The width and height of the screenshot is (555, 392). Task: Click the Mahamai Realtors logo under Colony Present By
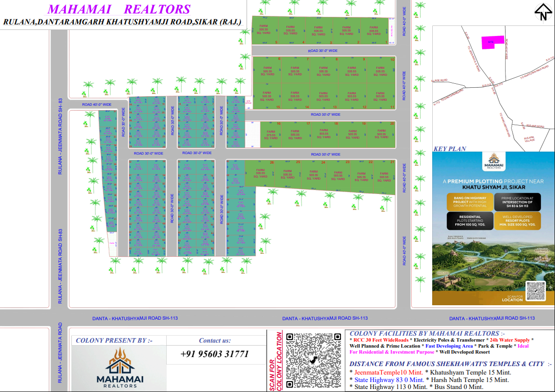pos(120,368)
